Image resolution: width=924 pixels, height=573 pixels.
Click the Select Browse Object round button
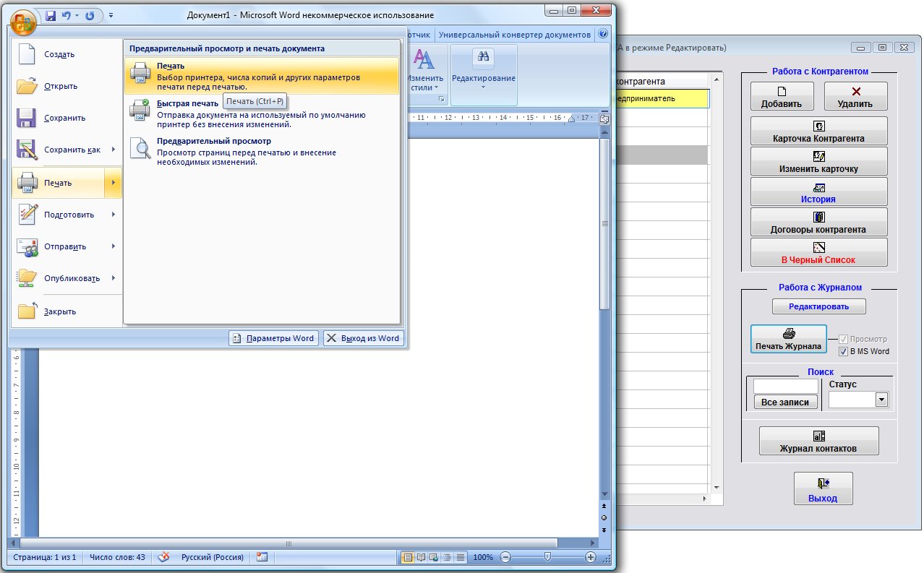point(604,518)
